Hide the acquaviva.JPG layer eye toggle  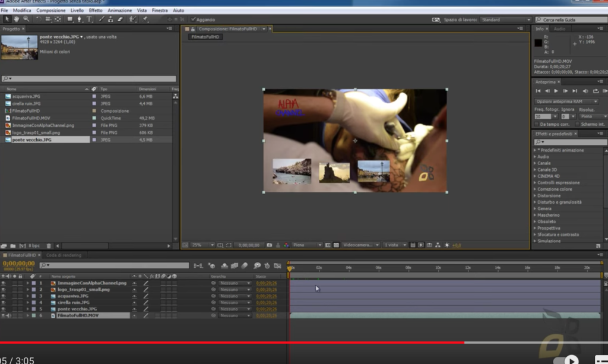4,296
